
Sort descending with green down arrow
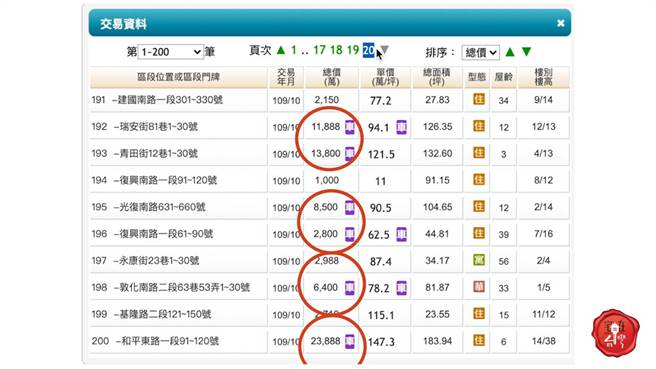tap(526, 52)
